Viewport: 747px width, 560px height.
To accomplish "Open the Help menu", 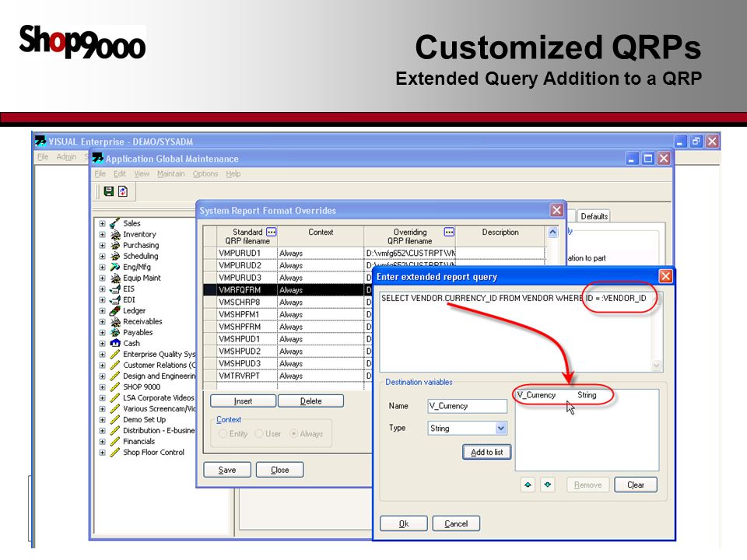I will 233,173.
